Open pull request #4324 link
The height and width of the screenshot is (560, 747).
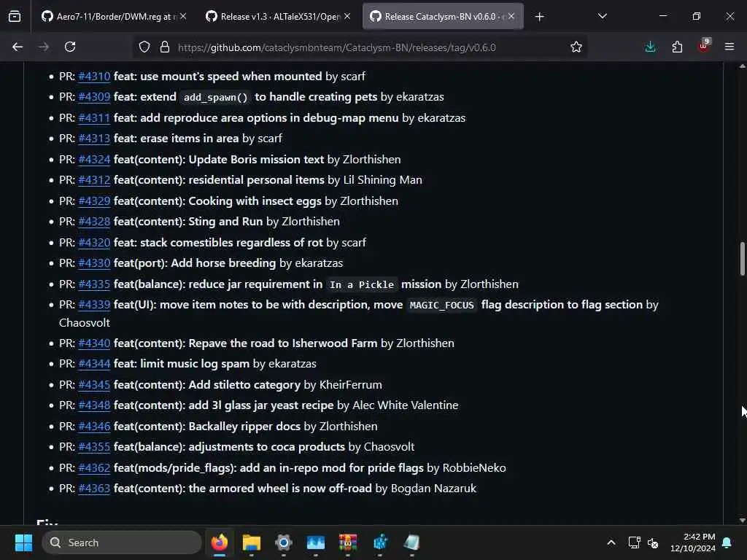[94, 160]
